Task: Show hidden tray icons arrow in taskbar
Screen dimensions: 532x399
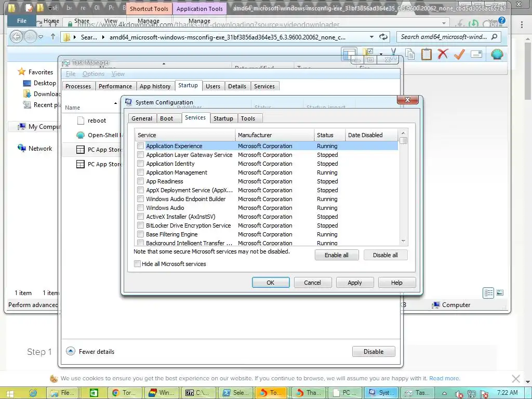Action: pyautogui.click(x=444, y=393)
